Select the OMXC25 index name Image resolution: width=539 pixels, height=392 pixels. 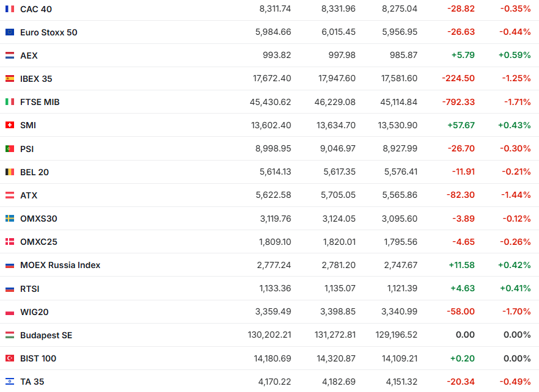38,242
